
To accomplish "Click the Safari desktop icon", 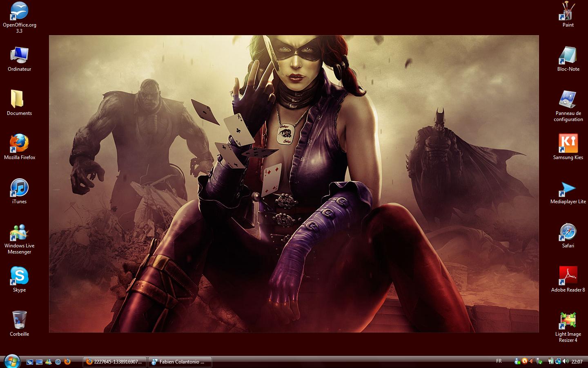I will (x=568, y=232).
